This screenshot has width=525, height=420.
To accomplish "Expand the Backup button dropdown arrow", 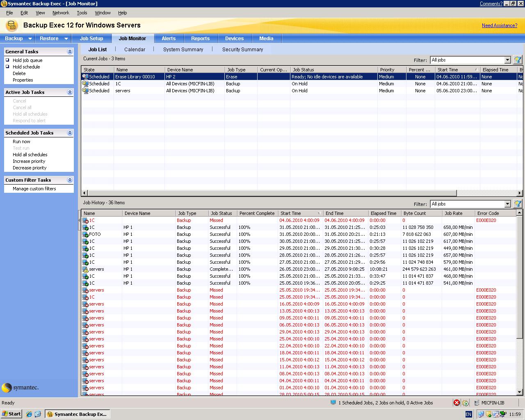I will coord(30,39).
